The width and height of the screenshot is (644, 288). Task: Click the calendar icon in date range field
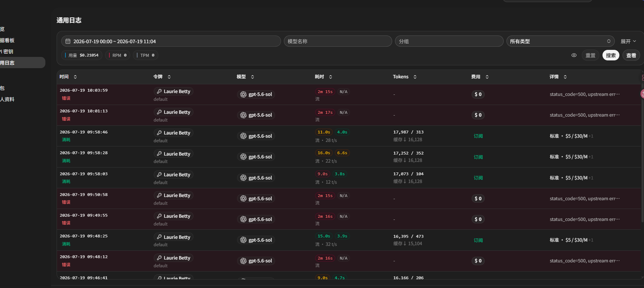point(68,41)
